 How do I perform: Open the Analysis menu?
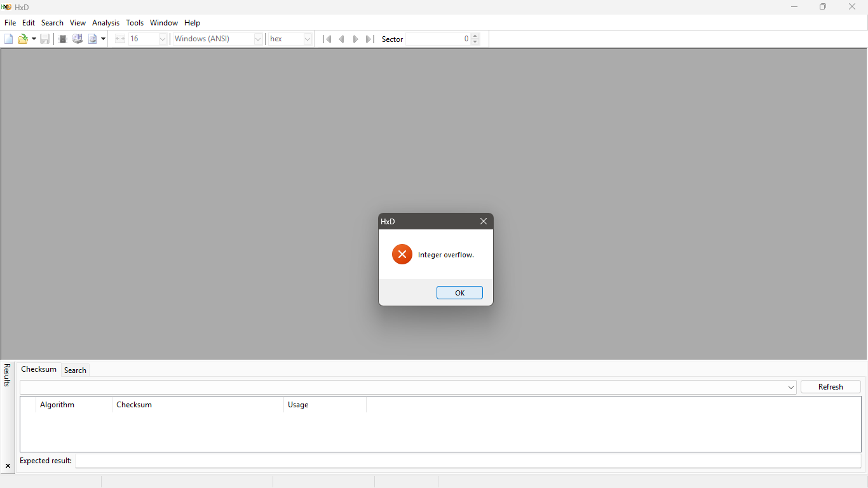pos(105,22)
